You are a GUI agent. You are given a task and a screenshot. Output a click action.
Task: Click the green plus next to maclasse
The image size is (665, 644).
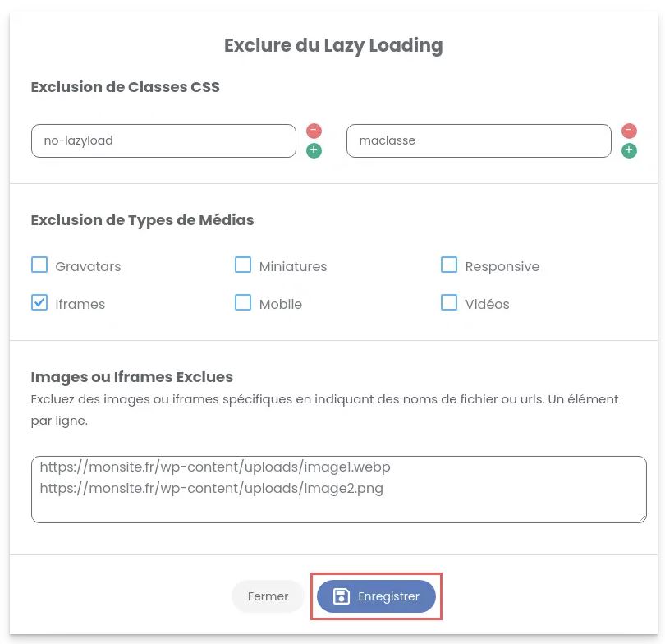pos(629,150)
